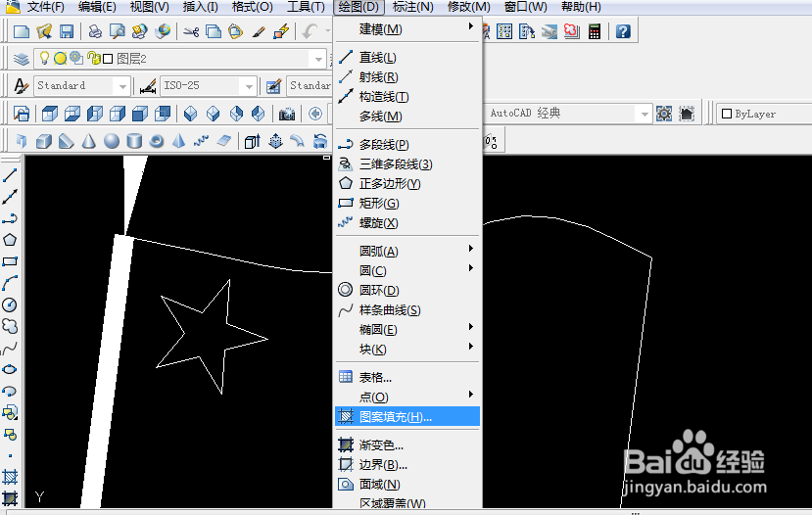Select the Box solid tool
This screenshot has height=515, width=812.
pos(43,141)
